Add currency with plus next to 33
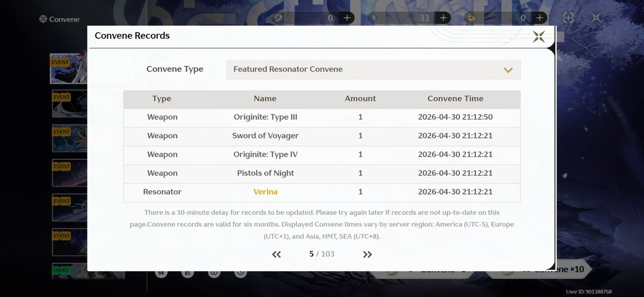This screenshot has height=297, width=644. pyautogui.click(x=443, y=18)
